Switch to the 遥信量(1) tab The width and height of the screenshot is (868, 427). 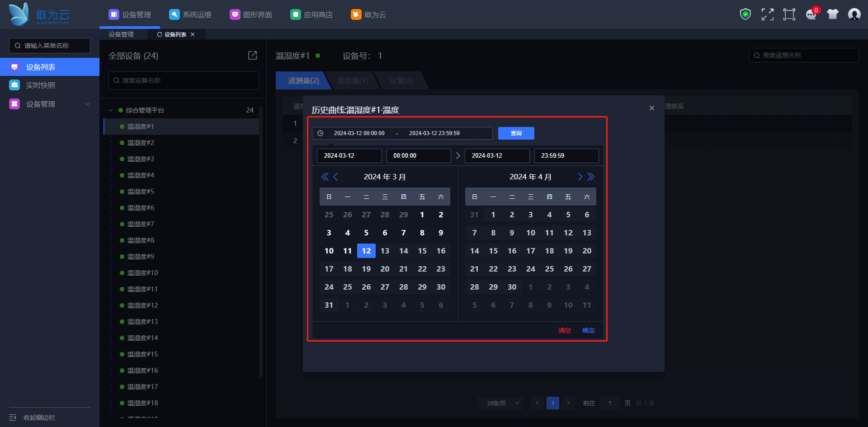tap(353, 80)
